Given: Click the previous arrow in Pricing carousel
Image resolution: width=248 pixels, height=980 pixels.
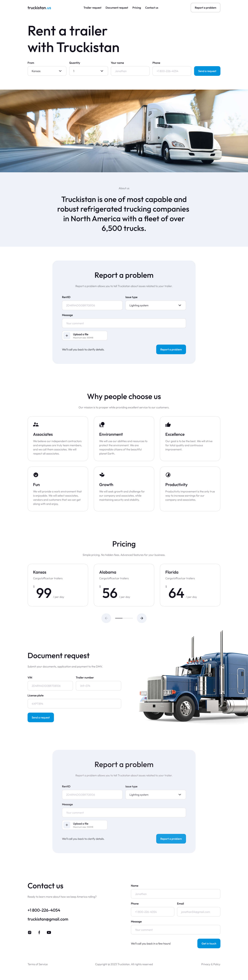Looking at the screenshot, I should coord(106,618).
